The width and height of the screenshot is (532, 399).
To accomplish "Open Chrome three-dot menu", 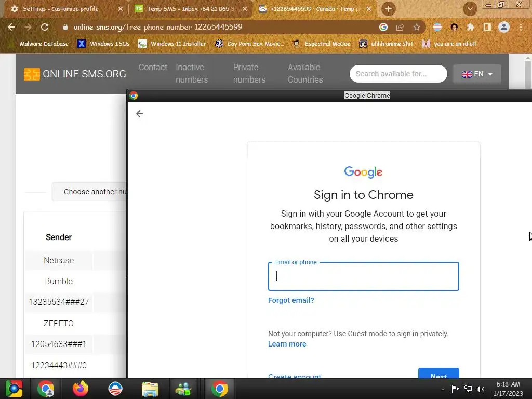I will (x=521, y=27).
